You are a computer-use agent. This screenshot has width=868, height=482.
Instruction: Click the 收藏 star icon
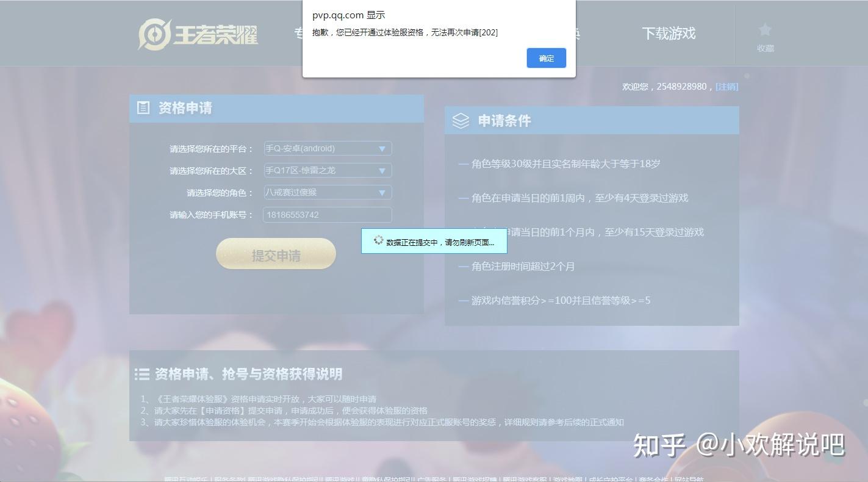(765, 30)
